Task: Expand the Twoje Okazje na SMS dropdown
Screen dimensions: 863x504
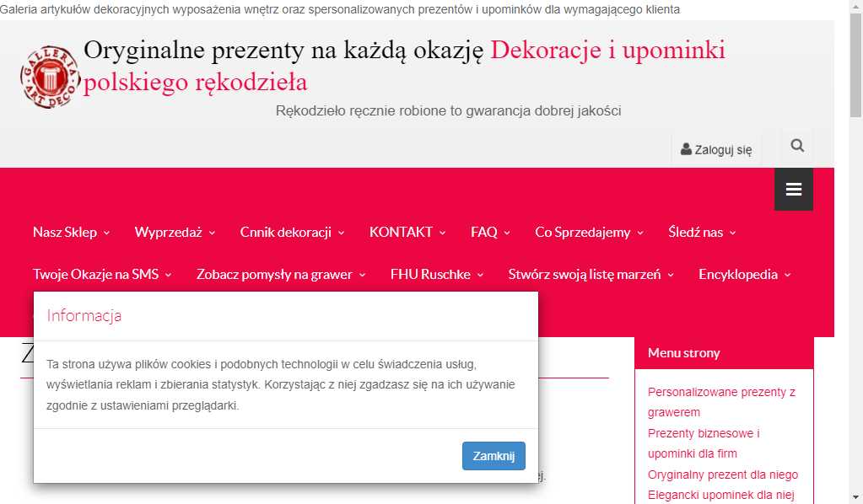Action: (95, 274)
